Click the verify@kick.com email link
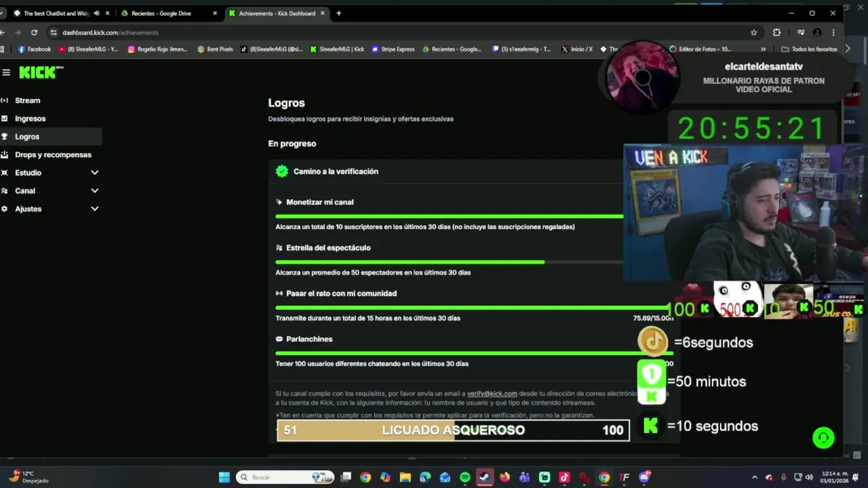868x488 pixels. pos(492,394)
